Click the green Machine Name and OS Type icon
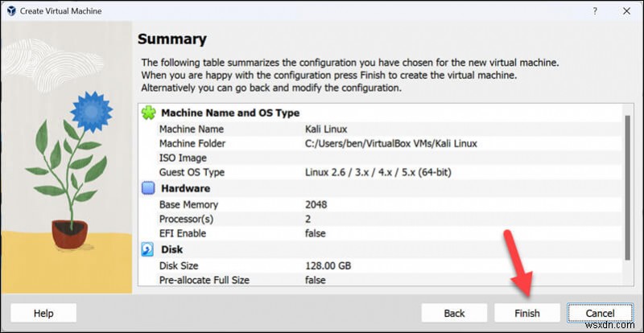 [148, 113]
